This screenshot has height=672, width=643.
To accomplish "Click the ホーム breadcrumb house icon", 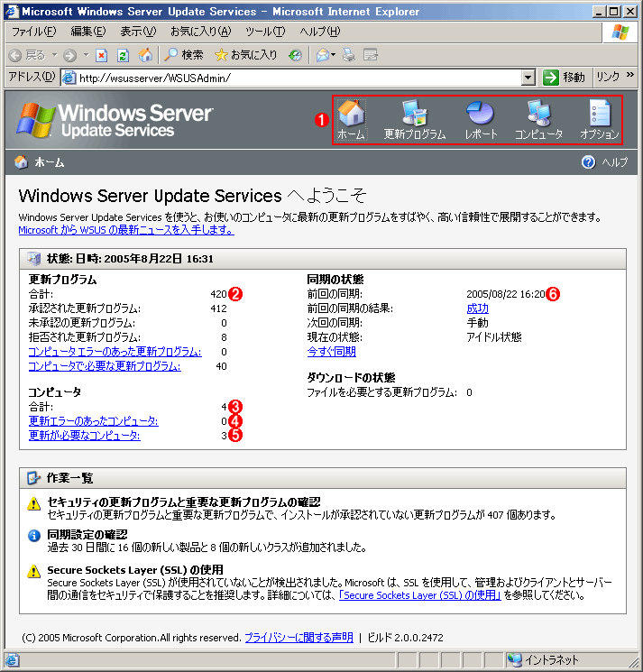I will coord(21,162).
